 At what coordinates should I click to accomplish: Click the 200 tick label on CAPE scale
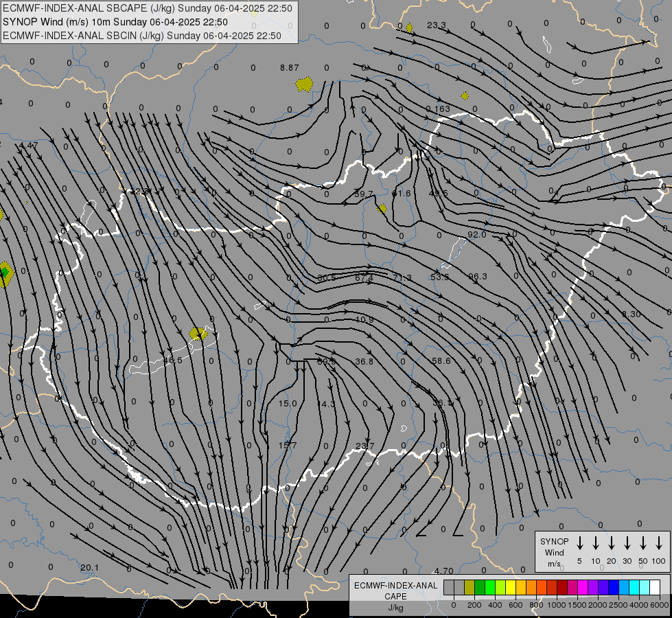tap(474, 605)
